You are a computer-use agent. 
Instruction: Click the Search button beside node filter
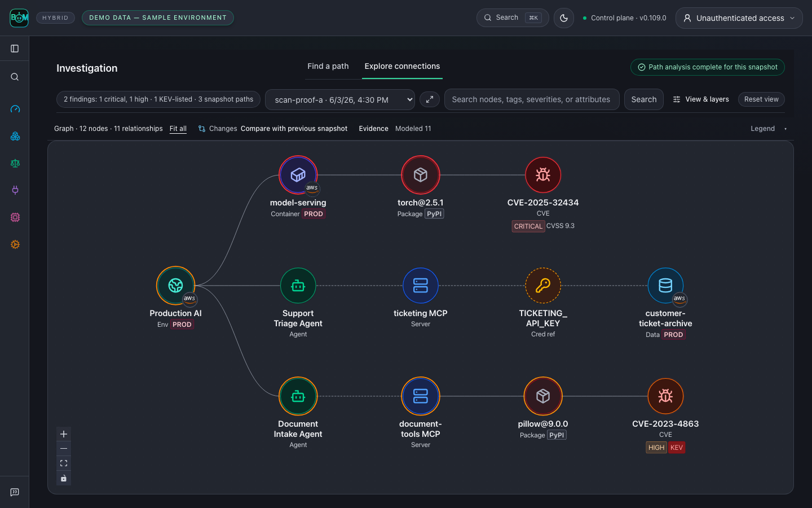pos(644,99)
